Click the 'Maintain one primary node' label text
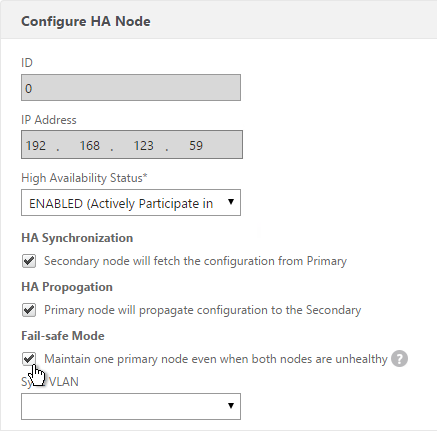This screenshot has width=437, height=431. click(x=216, y=359)
